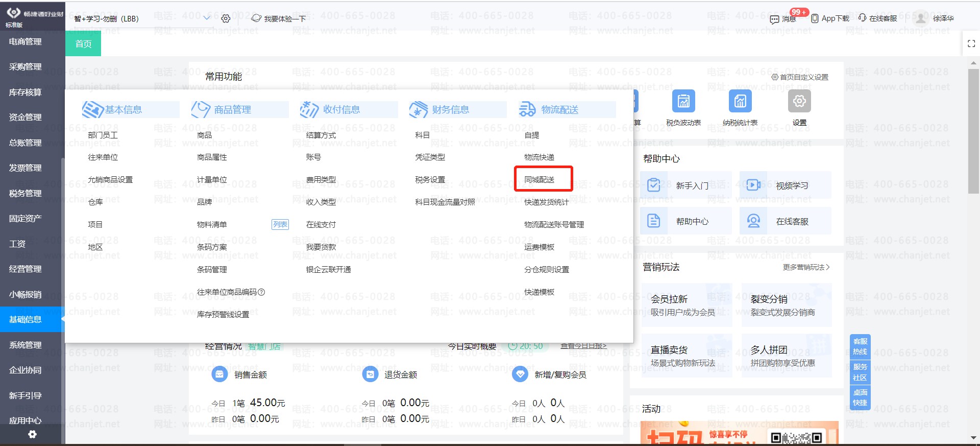
Task: Click the 新增/复购会员 icon
Action: point(520,374)
